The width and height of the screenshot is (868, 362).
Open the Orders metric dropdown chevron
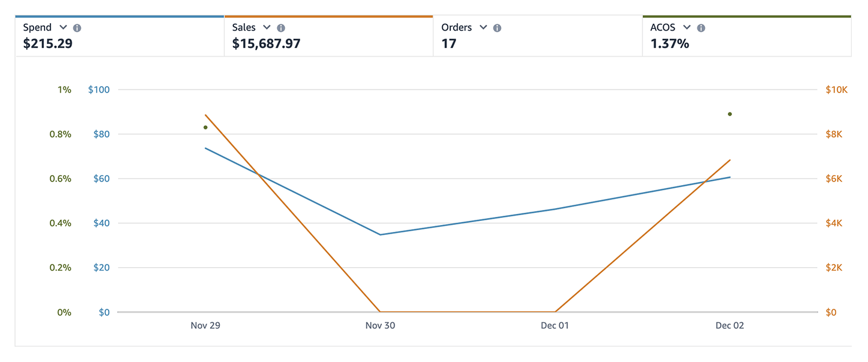(x=483, y=27)
